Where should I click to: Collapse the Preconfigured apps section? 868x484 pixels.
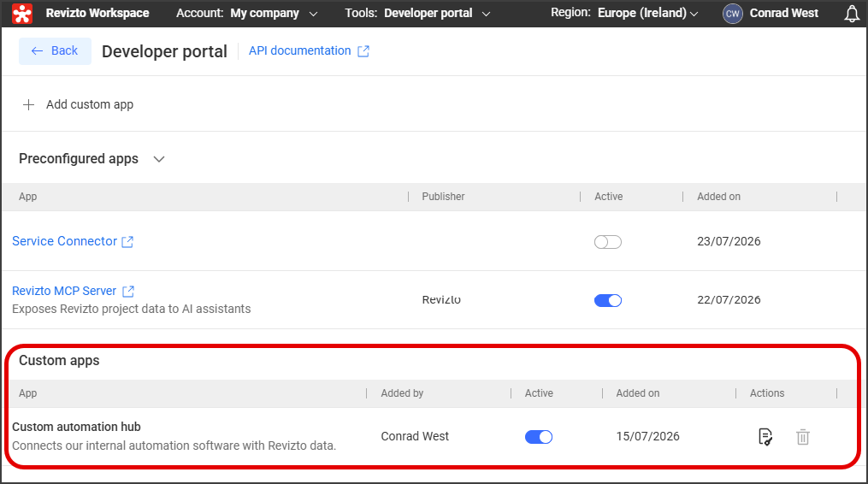[x=159, y=160]
